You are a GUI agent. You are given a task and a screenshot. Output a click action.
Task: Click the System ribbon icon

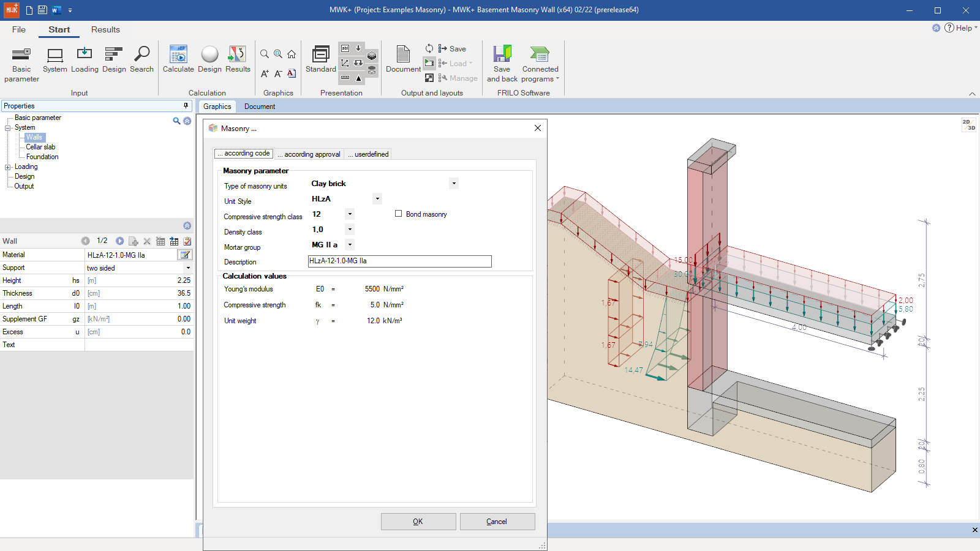pyautogui.click(x=55, y=60)
